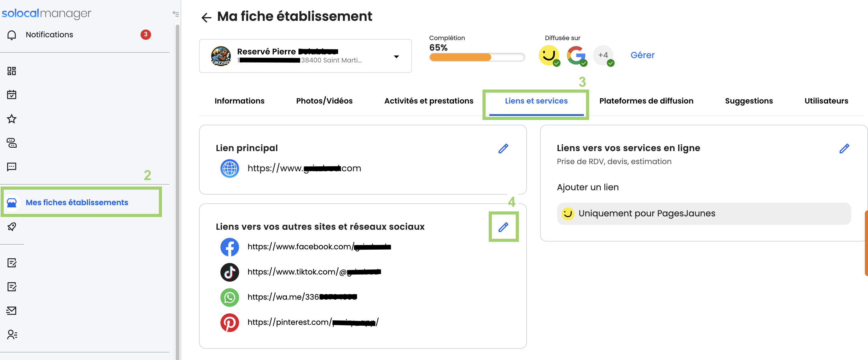Open the calendar icon in sidebar
Viewport: 868px width, 360px height.
[12, 95]
